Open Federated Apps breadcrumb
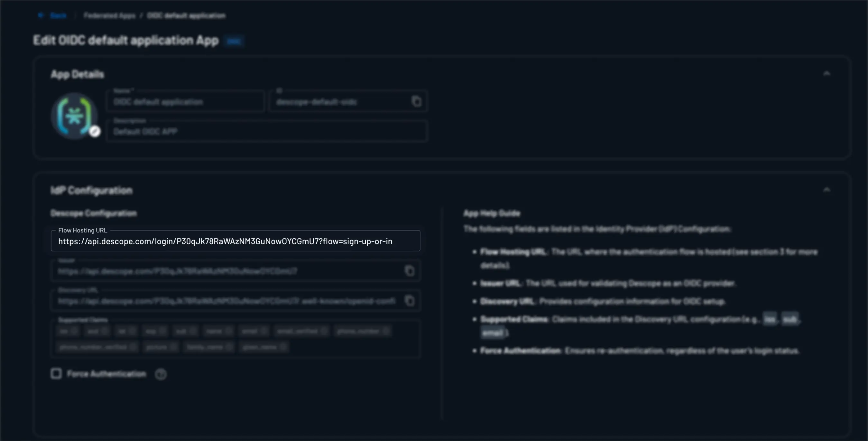 click(109, 15)
